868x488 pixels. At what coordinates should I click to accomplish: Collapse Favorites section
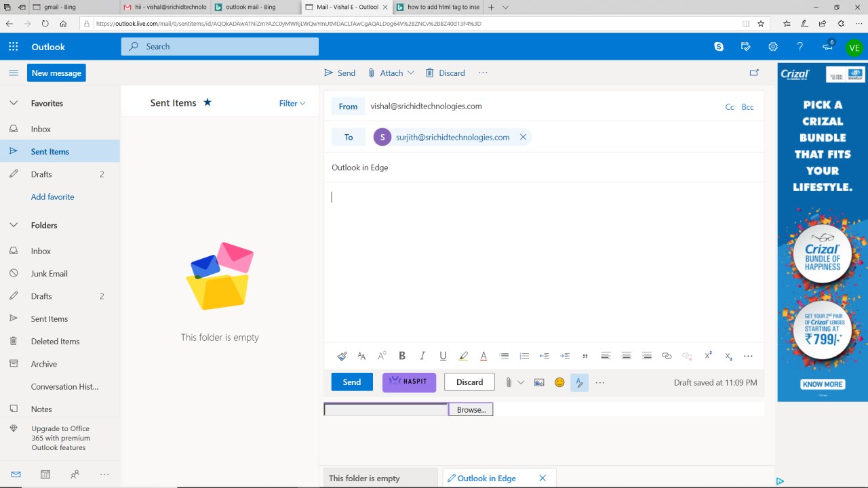pyautogui.click(x=13, y=103)
